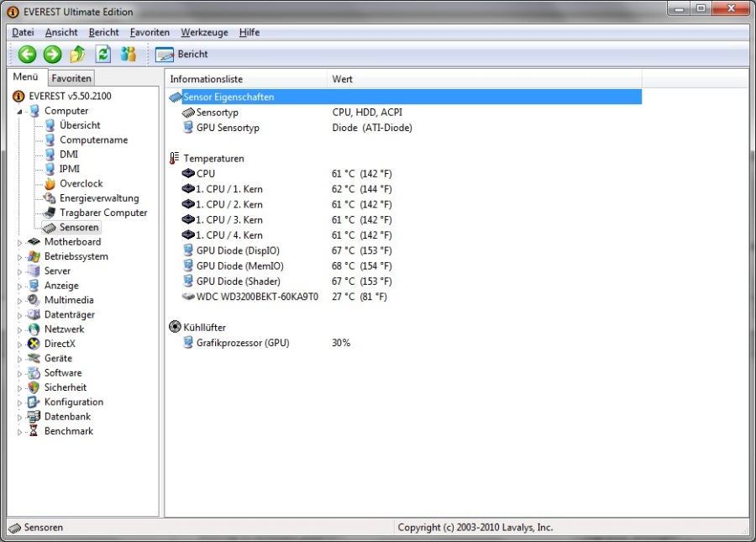Click the Konfiguration icon
The height and width of the screenshot is (542, 756).
pos(34,402)
